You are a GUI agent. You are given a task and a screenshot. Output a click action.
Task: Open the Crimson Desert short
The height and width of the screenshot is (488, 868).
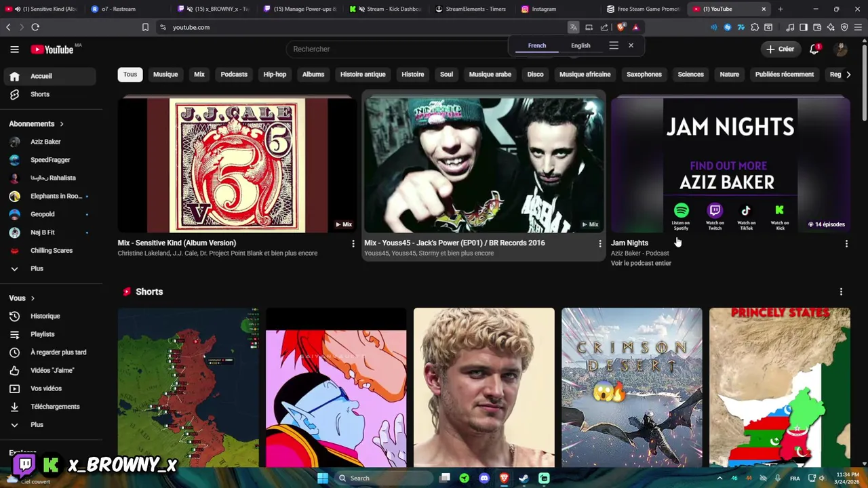click(631, 387)
